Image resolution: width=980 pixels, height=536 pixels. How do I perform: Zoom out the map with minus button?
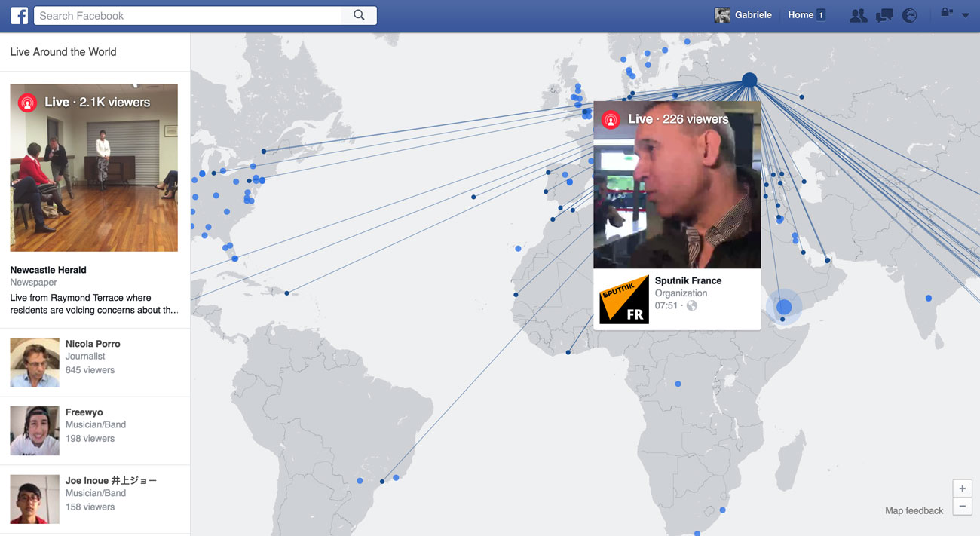tap(962, 507)
